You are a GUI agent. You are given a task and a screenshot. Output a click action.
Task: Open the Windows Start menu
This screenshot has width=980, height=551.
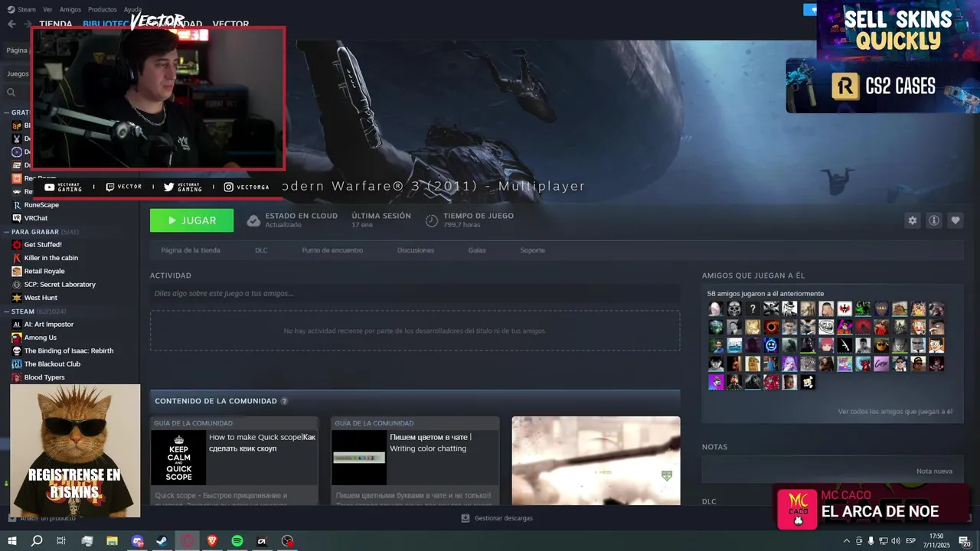click(12, 541)
